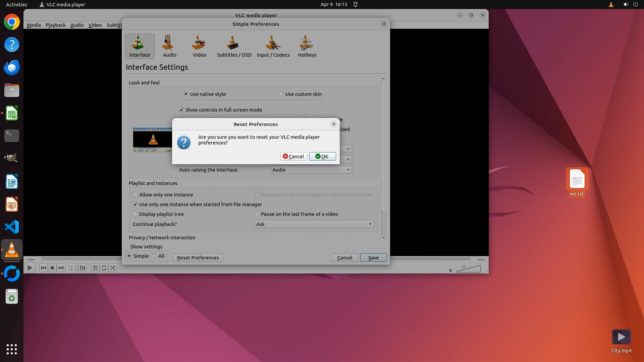
Task: Click the Play button in VLC controls
Action: (30, 268)
